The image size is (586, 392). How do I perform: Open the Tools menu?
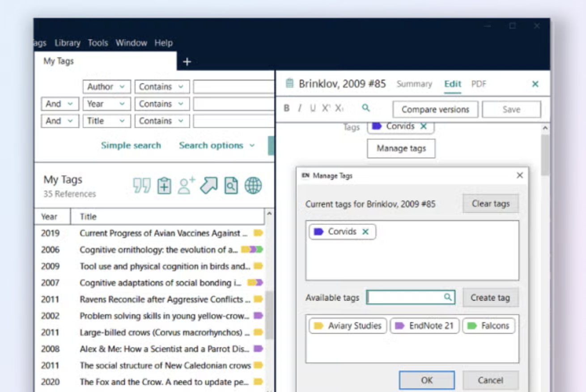(x=98, y=43)
